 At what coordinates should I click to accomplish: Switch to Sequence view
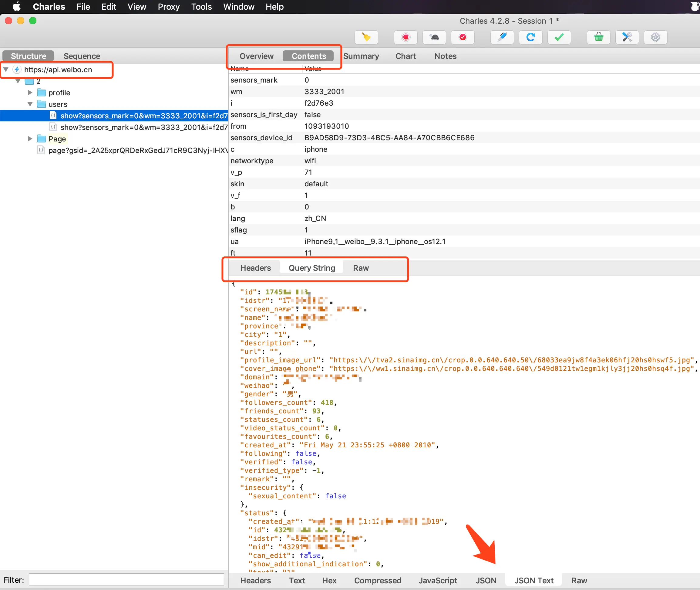tap(82, 56)
